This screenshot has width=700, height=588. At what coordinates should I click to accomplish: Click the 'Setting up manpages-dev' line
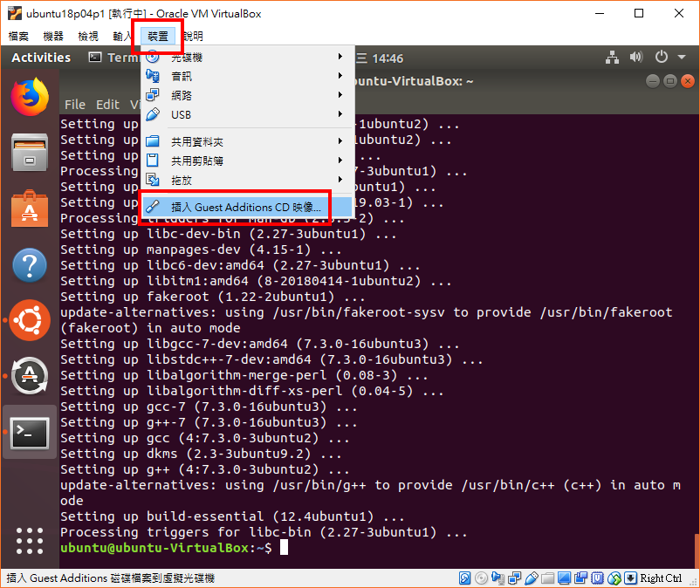tap(201, 250)
